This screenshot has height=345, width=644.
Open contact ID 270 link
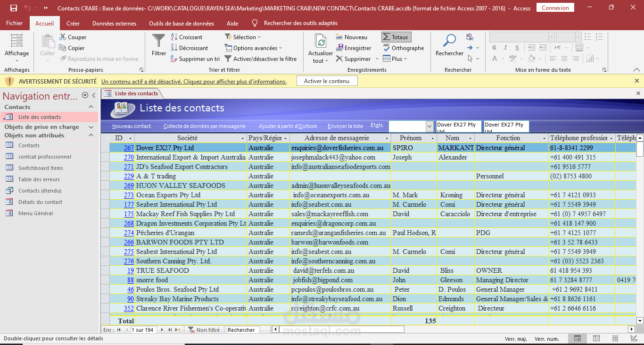tap(129, 157)
